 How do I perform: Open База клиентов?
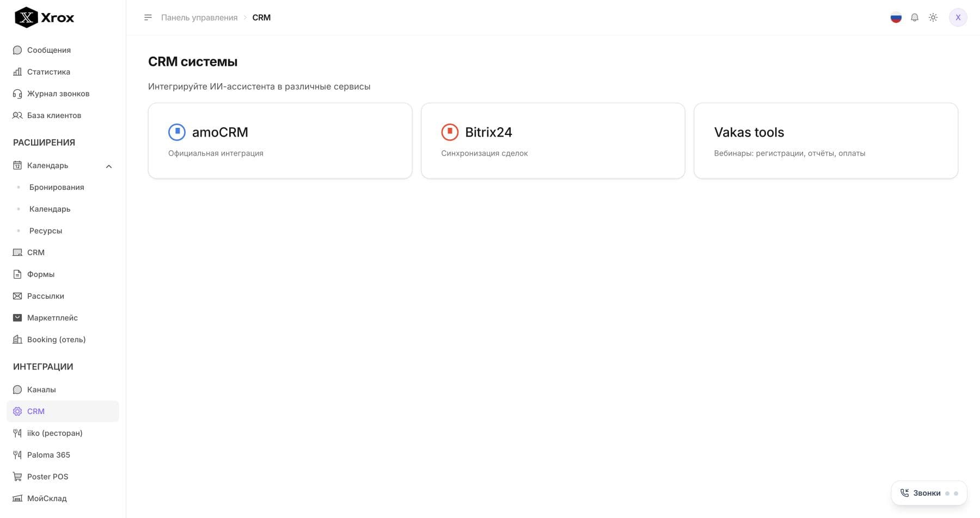tap(54, 115)
